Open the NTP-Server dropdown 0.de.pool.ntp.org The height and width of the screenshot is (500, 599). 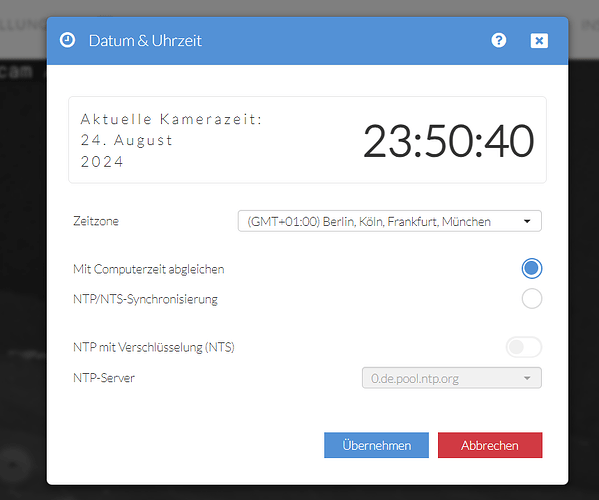[452, 378]
